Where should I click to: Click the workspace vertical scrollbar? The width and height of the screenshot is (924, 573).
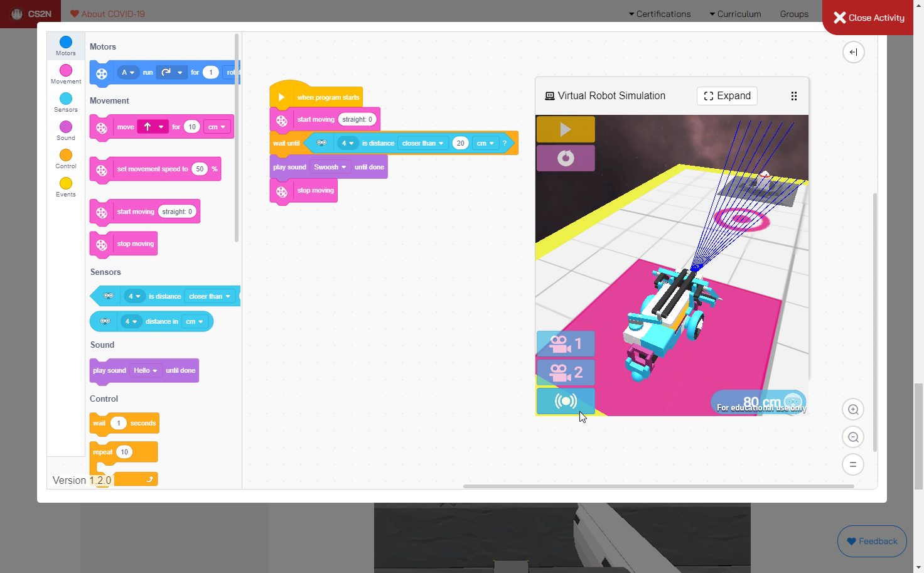click(874, 323)
